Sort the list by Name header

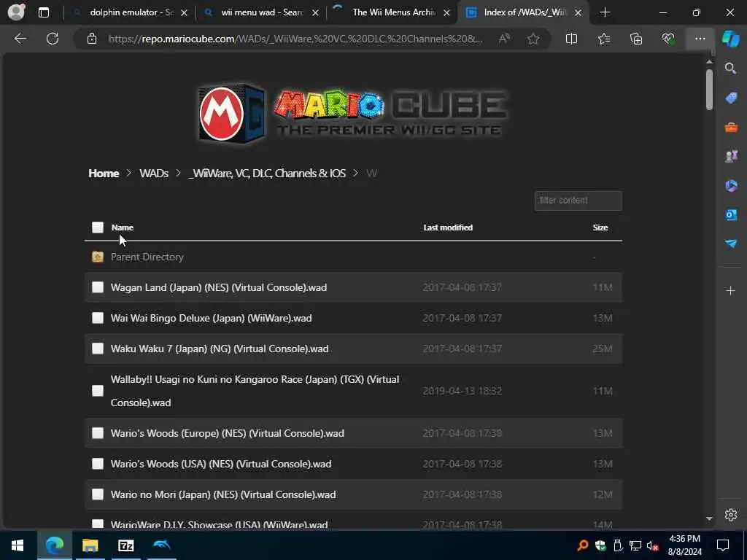[x=122, y=227]
